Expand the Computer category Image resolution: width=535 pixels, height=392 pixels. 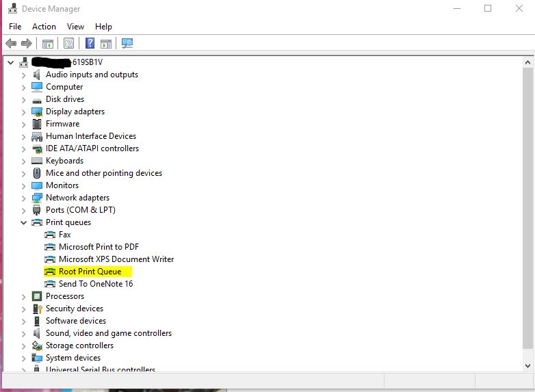point(23,88)
